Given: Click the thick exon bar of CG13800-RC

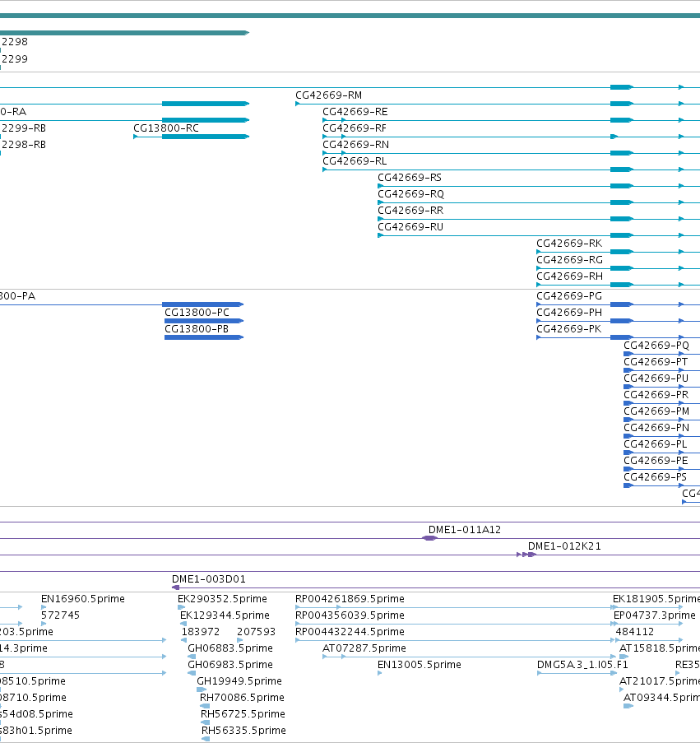Looking at the screenshot, I should point(205,137).
